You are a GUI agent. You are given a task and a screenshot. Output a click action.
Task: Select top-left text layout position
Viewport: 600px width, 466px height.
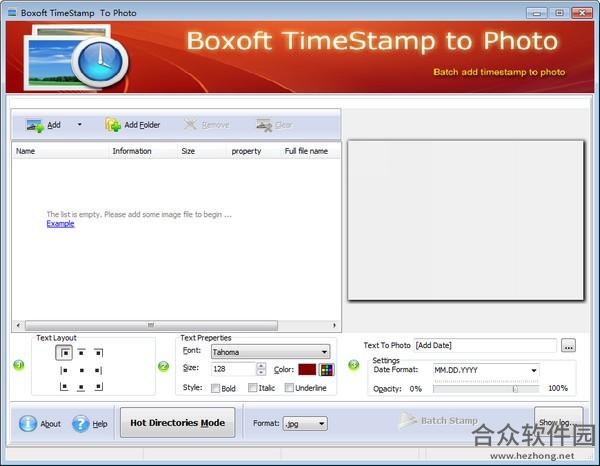point(64,352)
